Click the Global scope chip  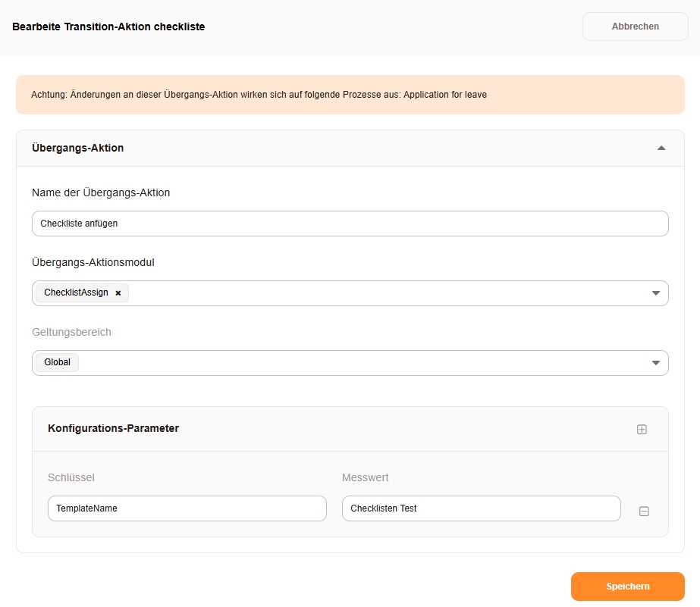pyautogui.click(x=57, y=362)
